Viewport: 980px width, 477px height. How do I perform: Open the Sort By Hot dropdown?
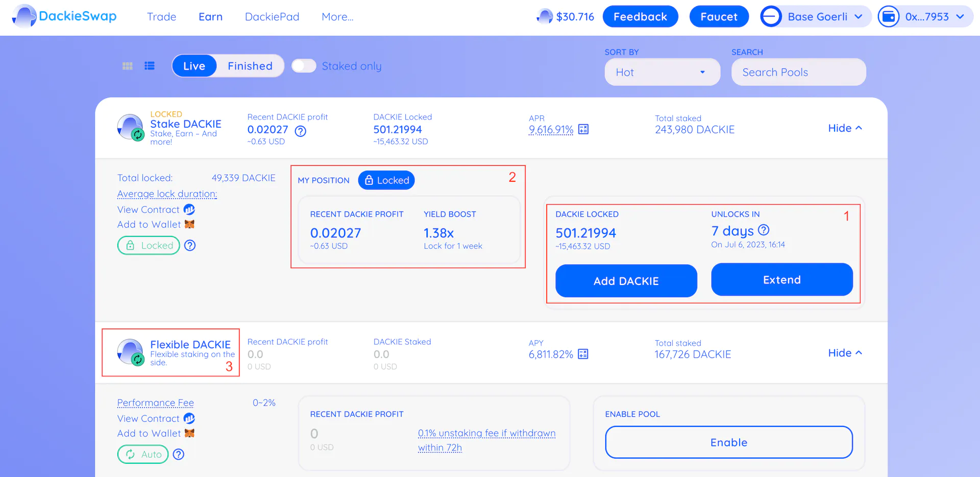[x=661, y=72]
